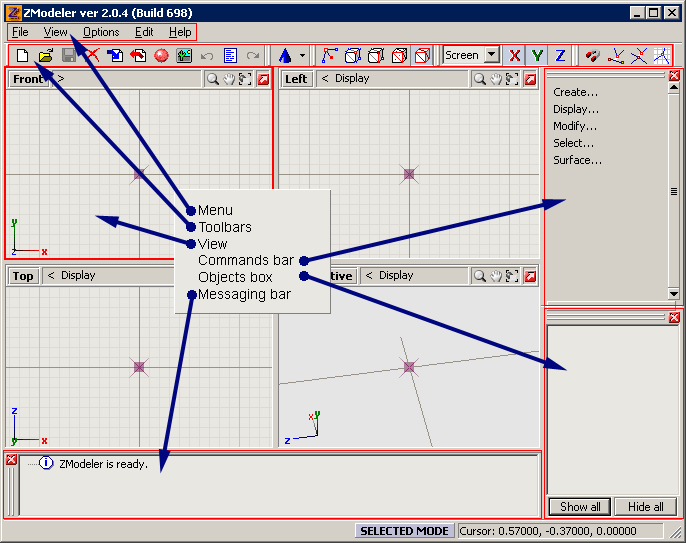Click the Save floppy disk icon
The image size is (686, 543).
pos(69,56)
